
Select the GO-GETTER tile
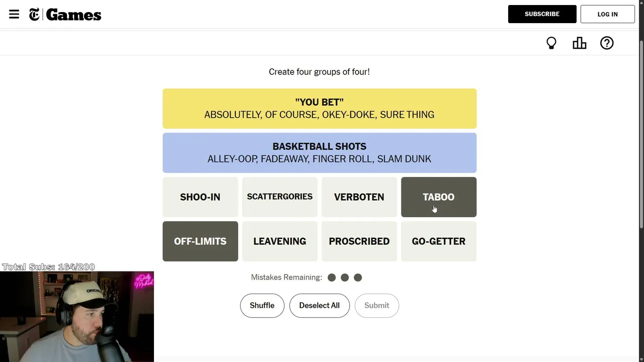coord(438,241)
